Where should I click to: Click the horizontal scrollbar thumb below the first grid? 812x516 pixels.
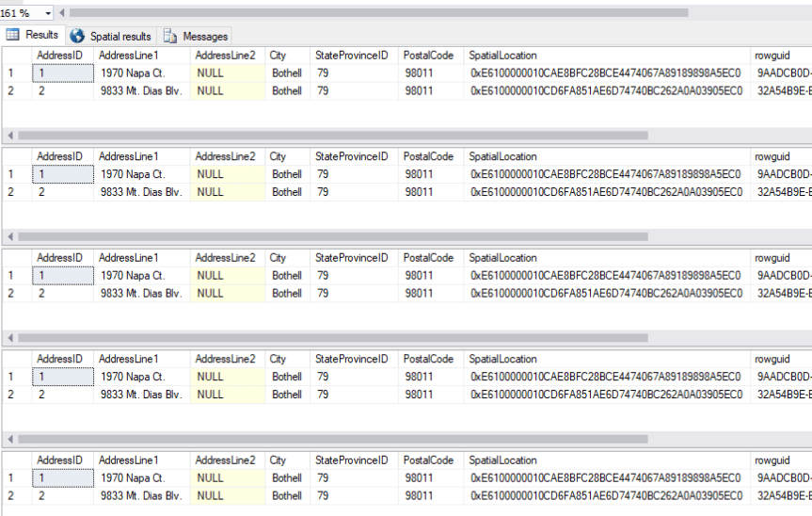tap(329, 135)
